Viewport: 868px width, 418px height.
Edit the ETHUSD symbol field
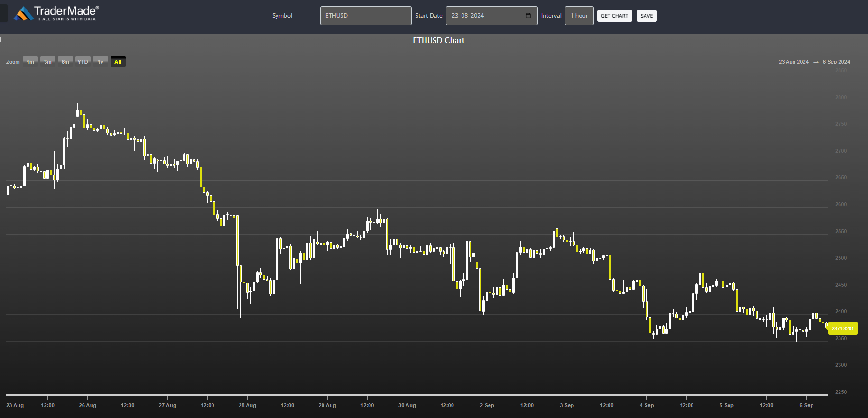(x=366, y=16)
